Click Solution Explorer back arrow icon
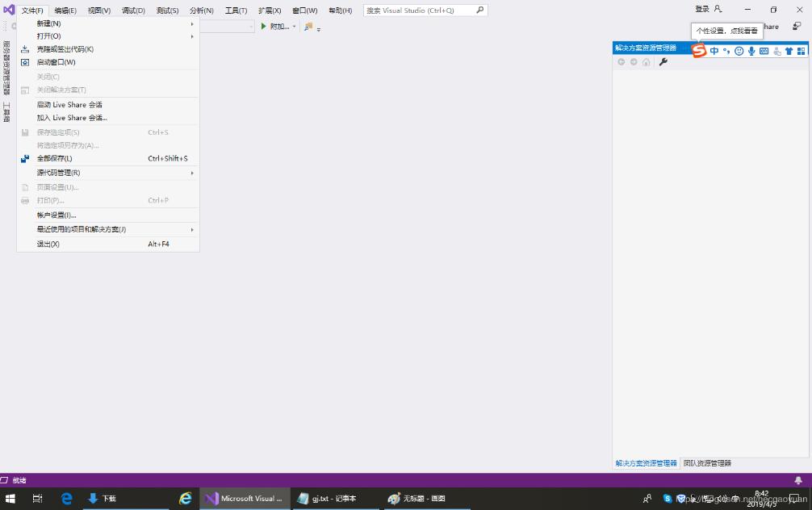 (x=621, y=62)
